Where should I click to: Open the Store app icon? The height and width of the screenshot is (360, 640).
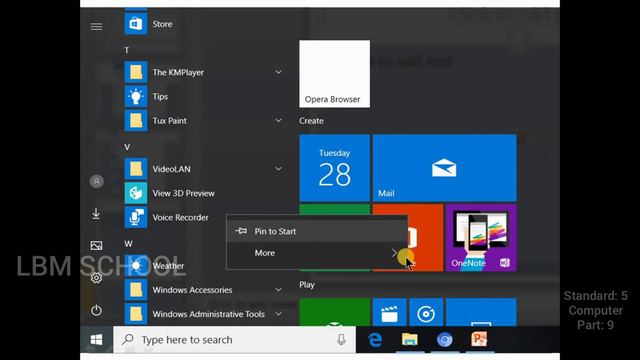pyautogui.click(x=136, y=24)
